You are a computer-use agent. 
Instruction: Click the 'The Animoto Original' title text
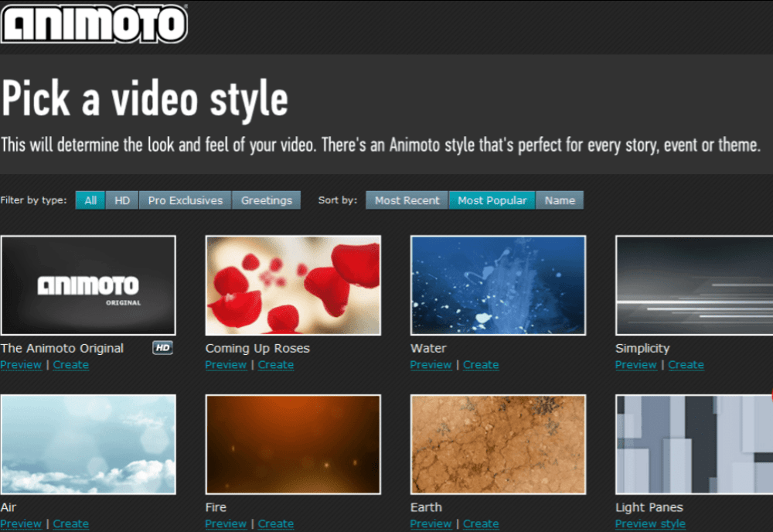pyautogui.click(x=62, y=348)
